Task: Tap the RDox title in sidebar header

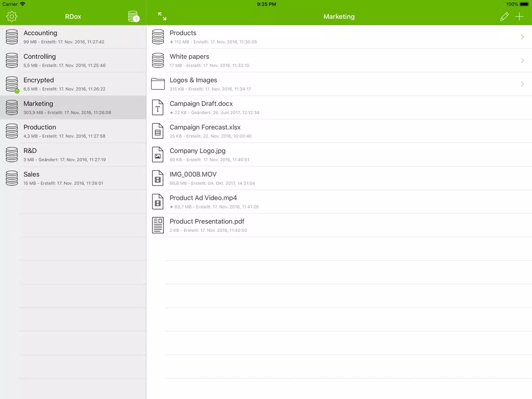Action: [73, 16]
